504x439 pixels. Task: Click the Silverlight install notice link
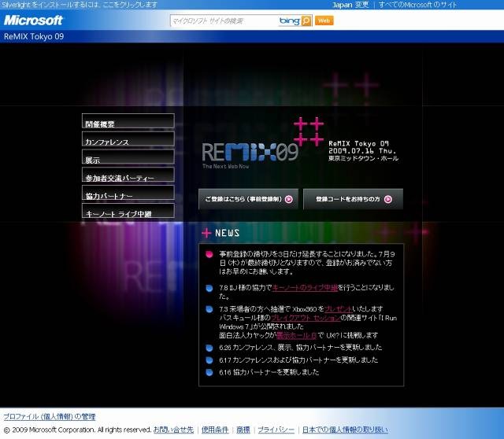click(x=80, y=5)
